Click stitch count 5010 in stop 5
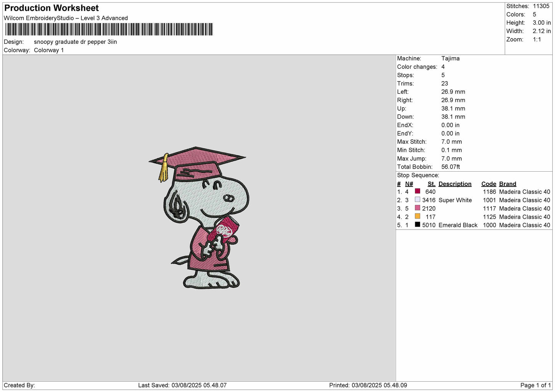The width and height of the screenshot is (555, 392). tap(429, 225)
